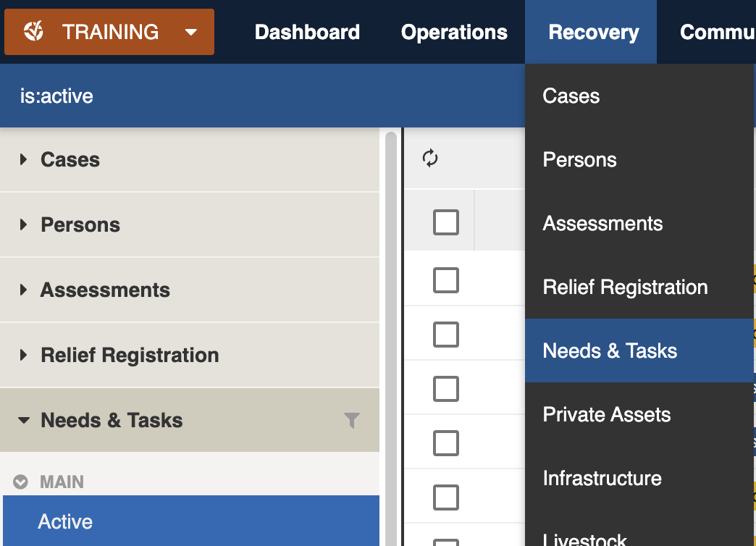Tick the select-all checkbox in the header row

(446, 222)
